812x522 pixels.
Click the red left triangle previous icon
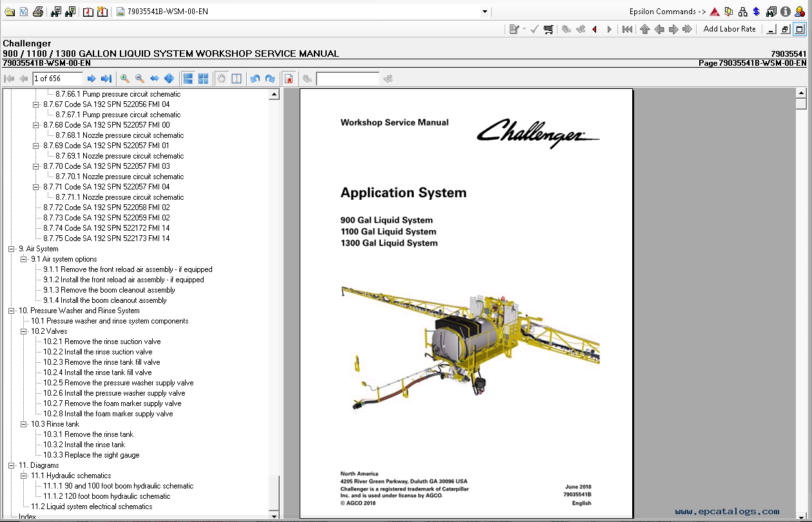594,29
